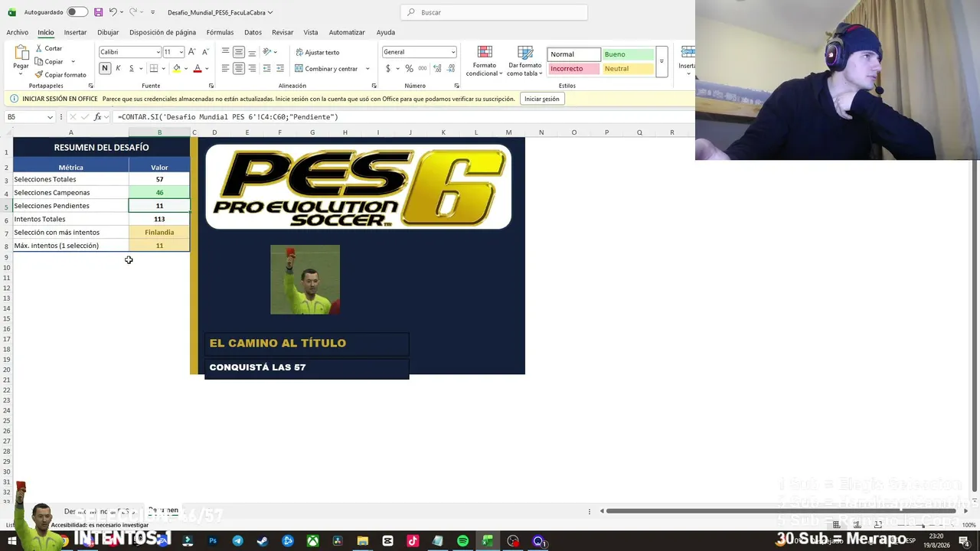The image size is (980, 551).
Task: Apply accounting currency format
Action: pyautogui.click(x=388, y=68)
